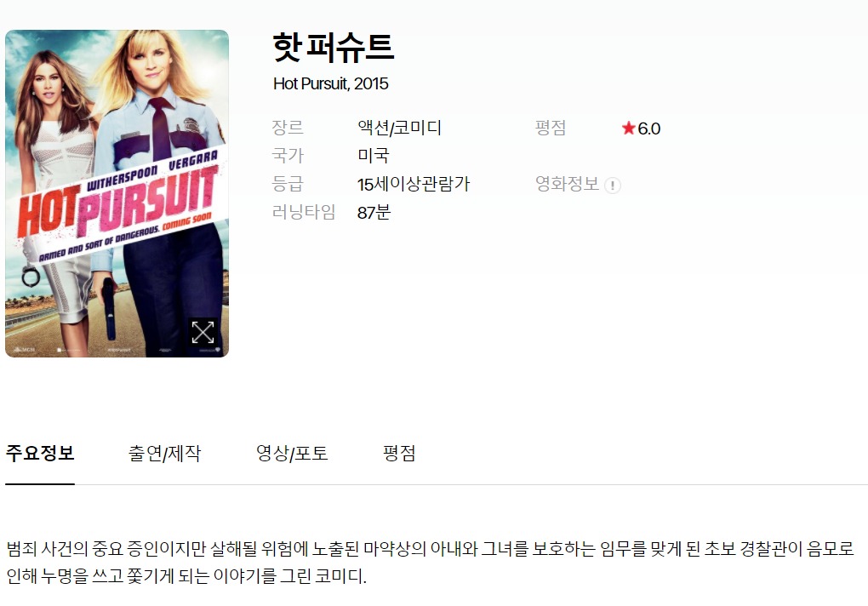Screen dimensions: 868x606
Task: Click the genre value 액션/코미디
Action: pos(399,128)
